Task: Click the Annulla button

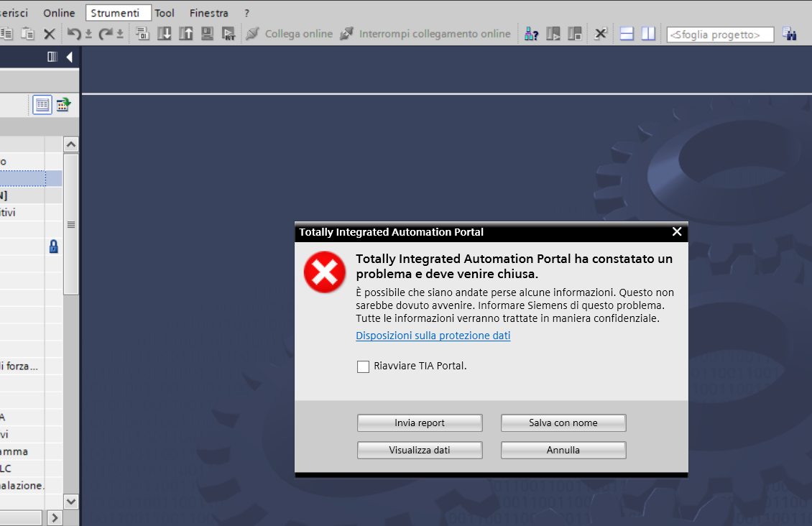Action: click(x=563, y=450)
